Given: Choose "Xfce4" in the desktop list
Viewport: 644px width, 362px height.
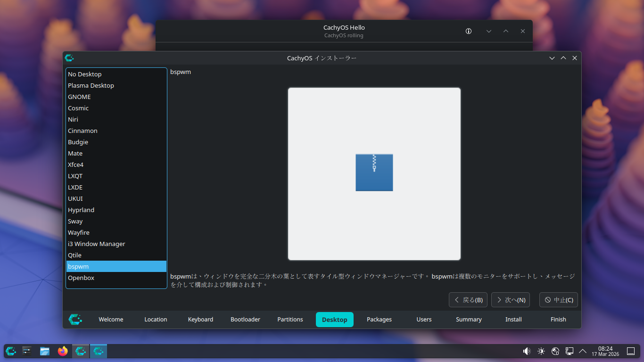Looking at the screenshot, I should 116,165.
